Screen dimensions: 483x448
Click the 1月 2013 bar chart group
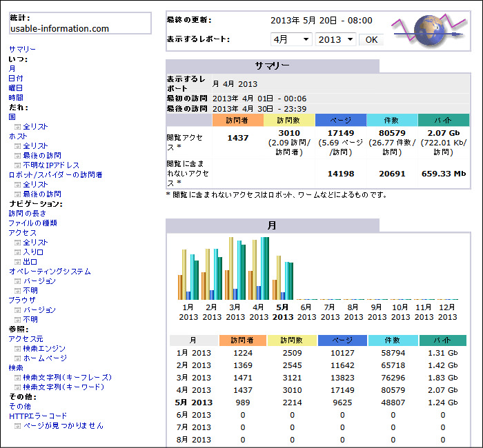[188, 274]
